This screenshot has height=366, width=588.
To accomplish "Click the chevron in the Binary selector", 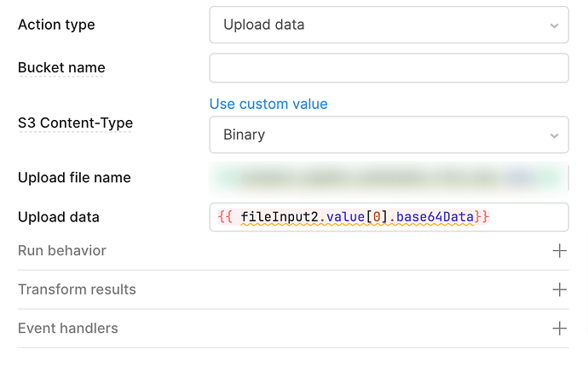I will 554,135.
